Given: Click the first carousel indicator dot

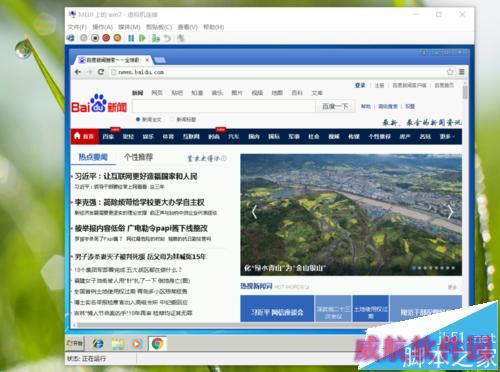Looking at the screenshot, I should (x=414, y=268).
